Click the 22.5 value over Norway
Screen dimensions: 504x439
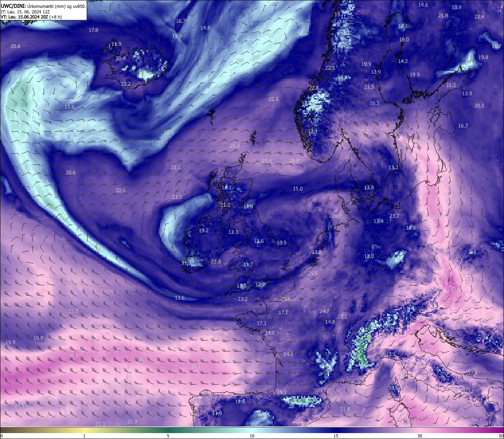(x=330, y=68)
